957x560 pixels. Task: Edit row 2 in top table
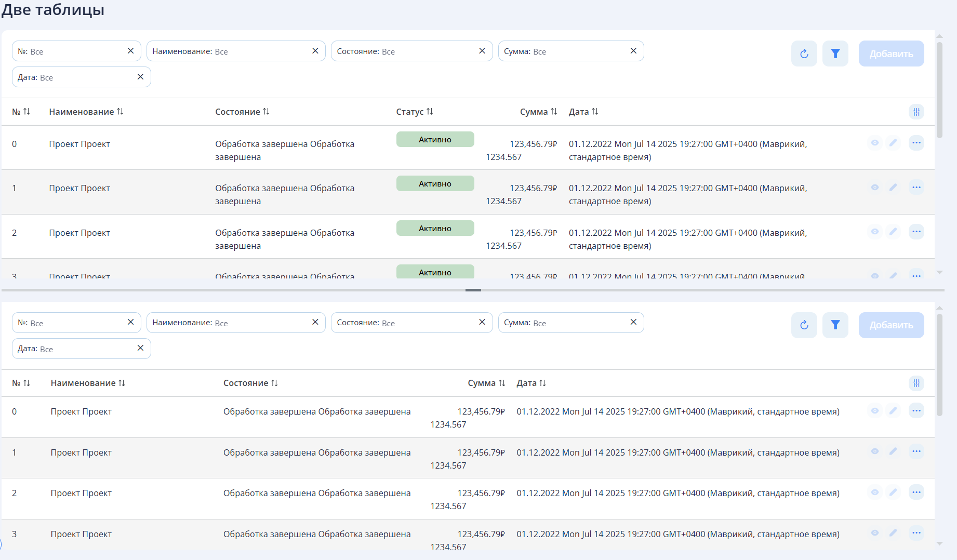click(x=893, y=232)
